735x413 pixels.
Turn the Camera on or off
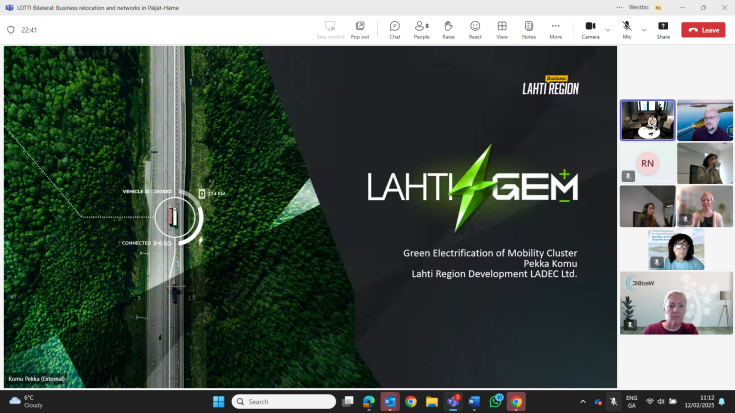590,30
